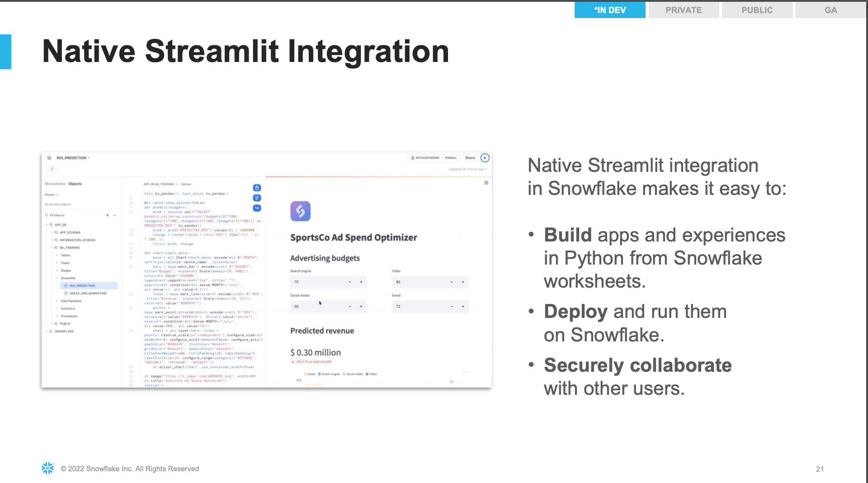Decrease the Search engine budget with minus
Screen dimensions: 868x483
pos(349,282)
